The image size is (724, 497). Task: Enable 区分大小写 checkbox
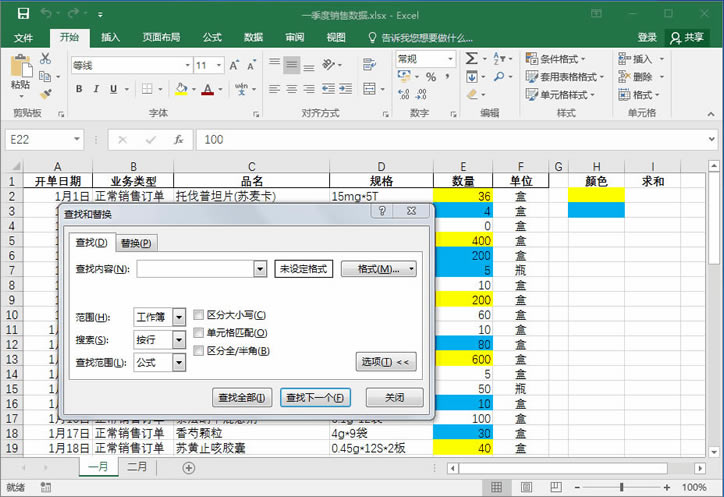199,316
